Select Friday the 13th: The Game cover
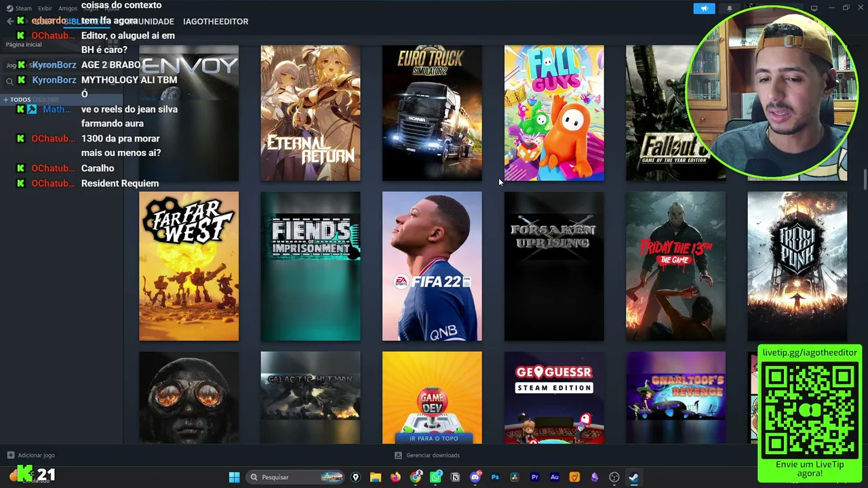This screenshot has height=488, width=868. (675, 266)
